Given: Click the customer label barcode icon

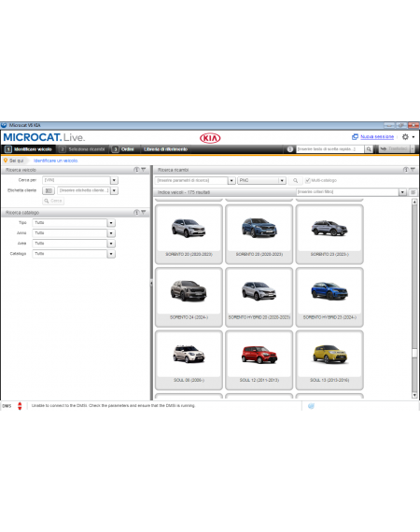Looking at the screenshot, I should [x=49, y=190].
